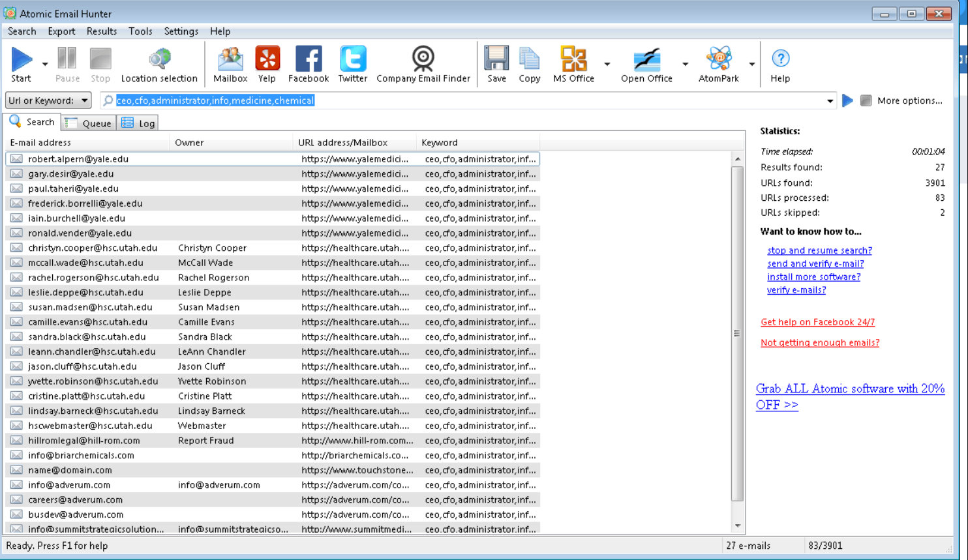Copy results to clipboard

529,63
